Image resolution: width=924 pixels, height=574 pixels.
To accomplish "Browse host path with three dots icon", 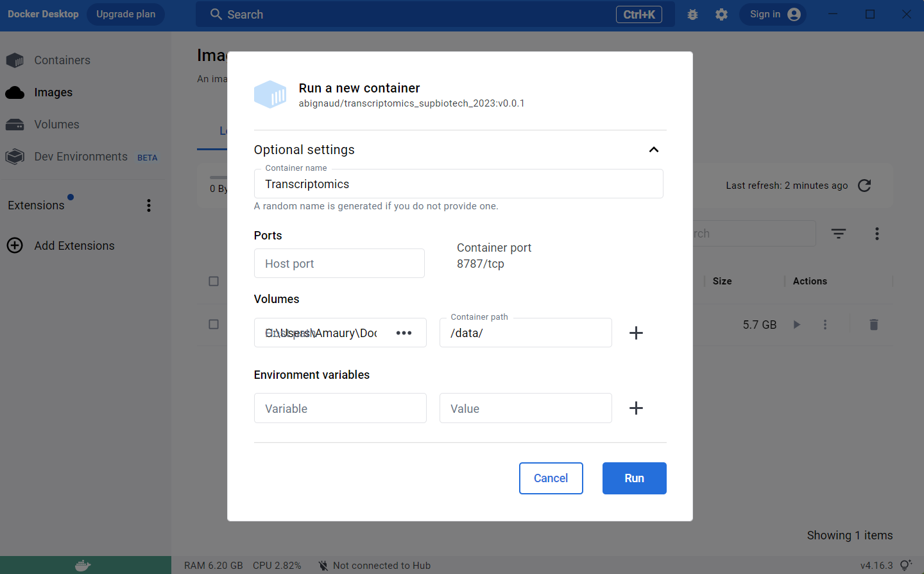I will (x=404, y=333).
